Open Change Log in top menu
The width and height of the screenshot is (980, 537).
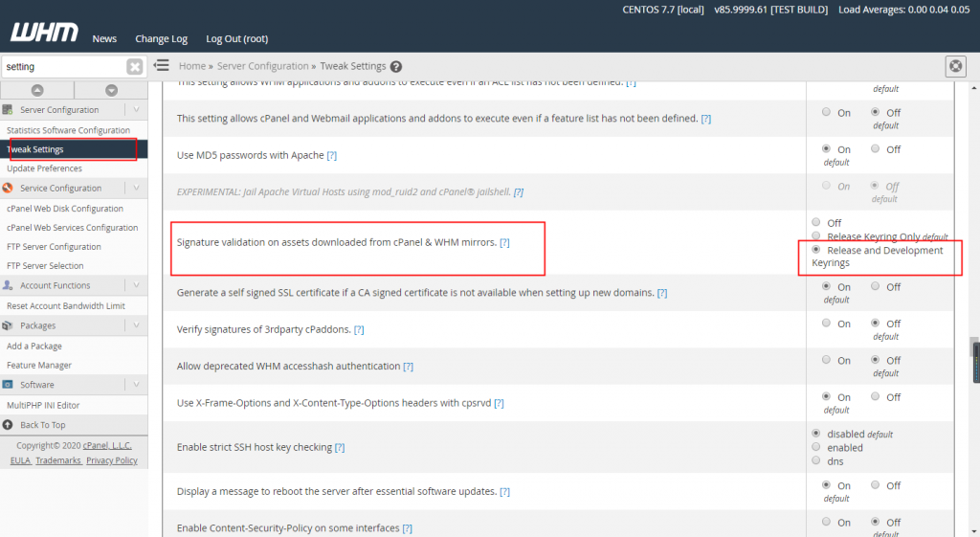(x=161, y=38)
